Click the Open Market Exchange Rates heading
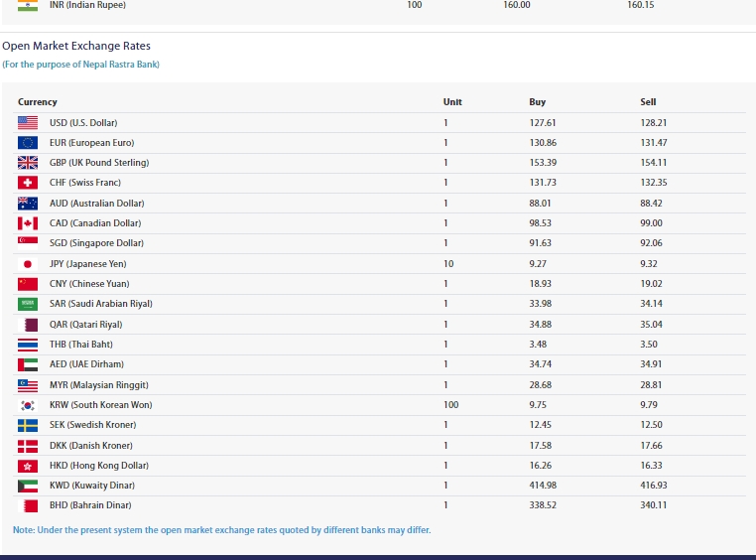The width and height of the screenshot is (756, 560). pos(76,46)
